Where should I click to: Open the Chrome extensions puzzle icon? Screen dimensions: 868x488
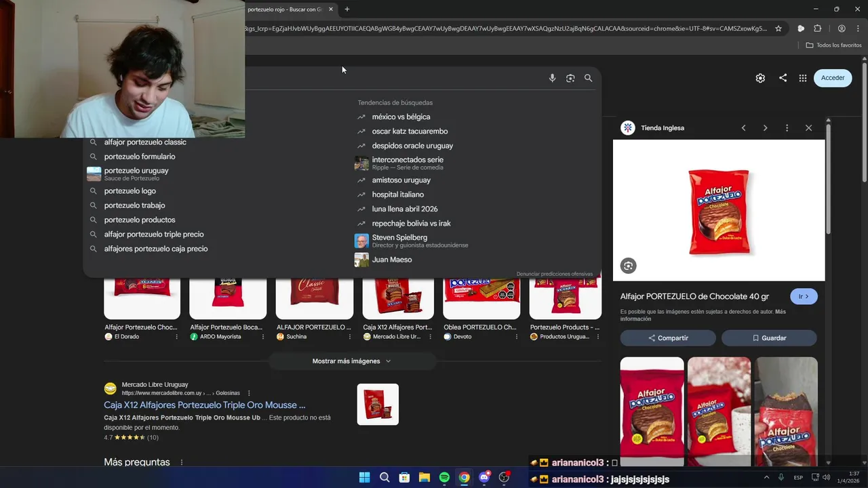(x=817, y=28)
